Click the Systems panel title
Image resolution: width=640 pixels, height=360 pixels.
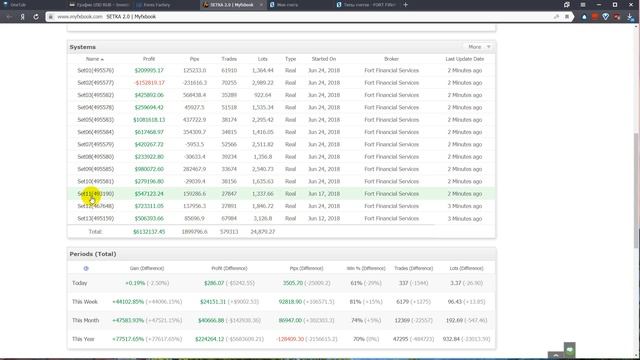point(82,47)
